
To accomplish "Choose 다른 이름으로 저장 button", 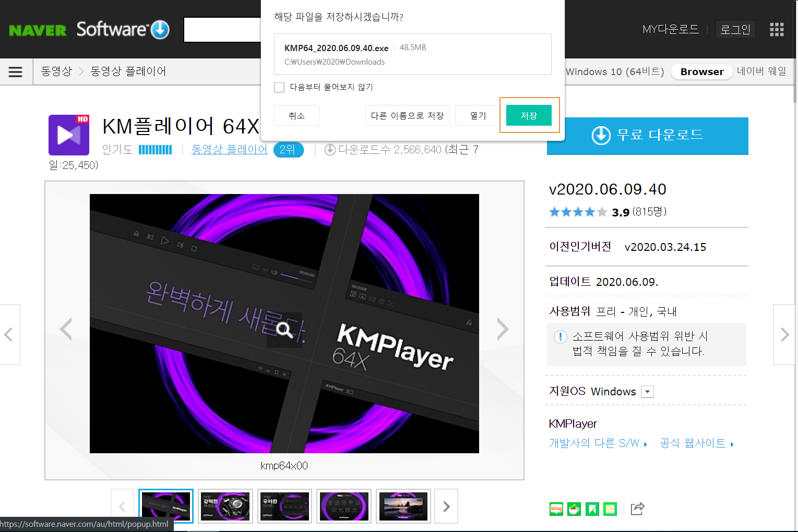I will coord(408,115).
